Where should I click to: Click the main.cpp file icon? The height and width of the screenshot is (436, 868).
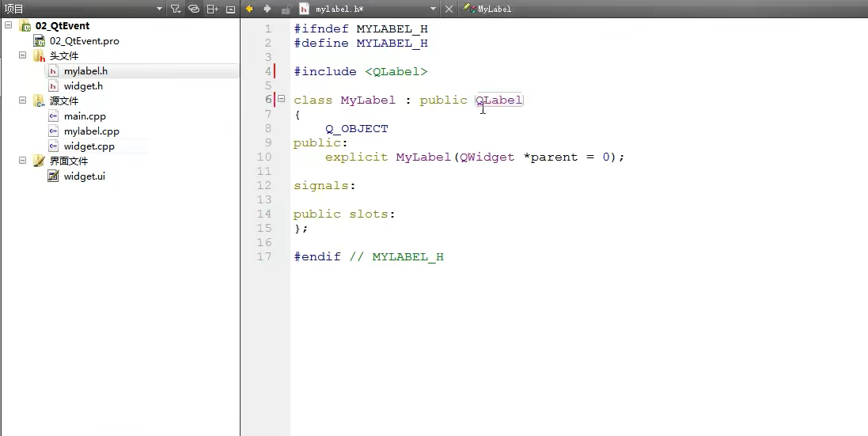[53, 116]
